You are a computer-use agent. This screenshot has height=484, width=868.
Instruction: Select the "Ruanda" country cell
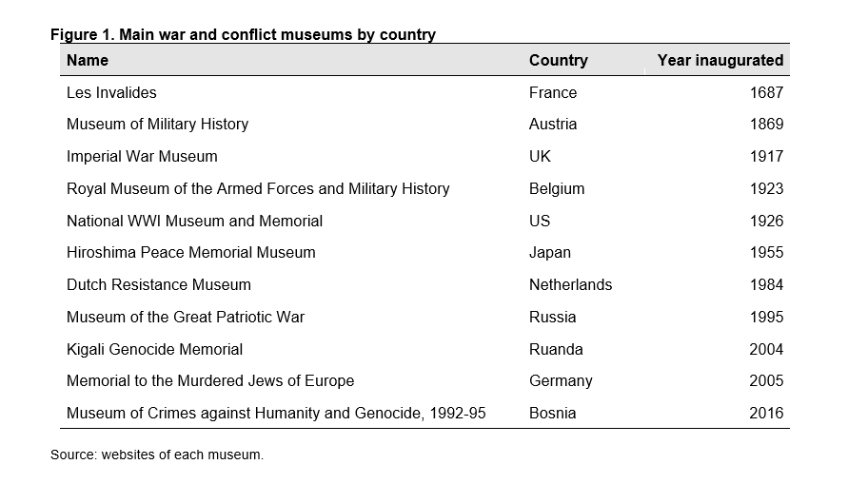[x=556, y=349]
